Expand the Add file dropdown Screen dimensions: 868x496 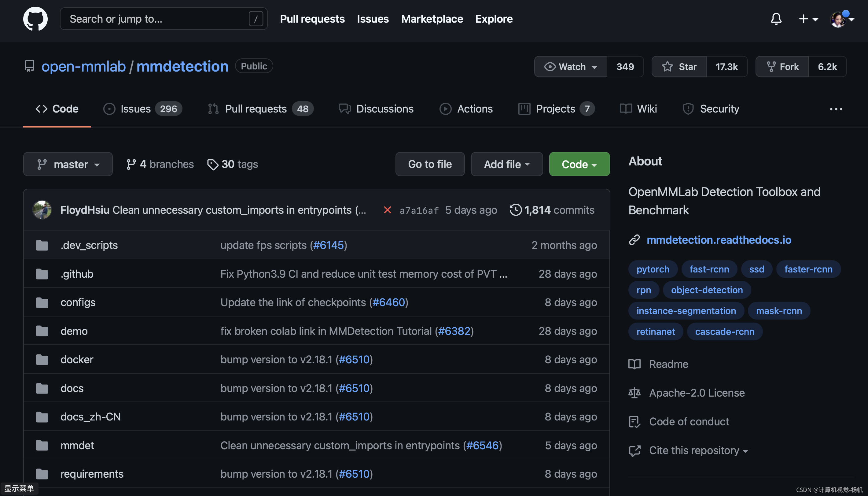pos(507,164)
